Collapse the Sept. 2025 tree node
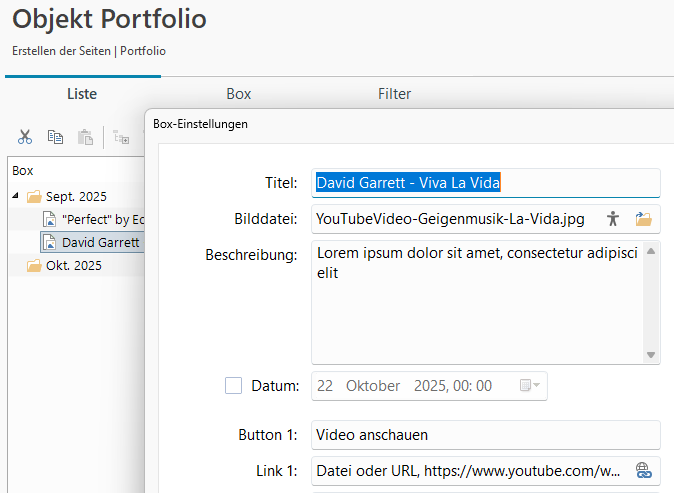Viewport: 674px width, 493px height. pyautogui.click(x=16, y=197)
